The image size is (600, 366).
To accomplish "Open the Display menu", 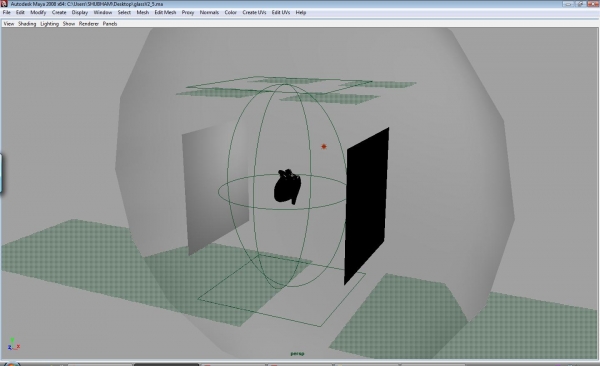I will (x=80, y=12).
